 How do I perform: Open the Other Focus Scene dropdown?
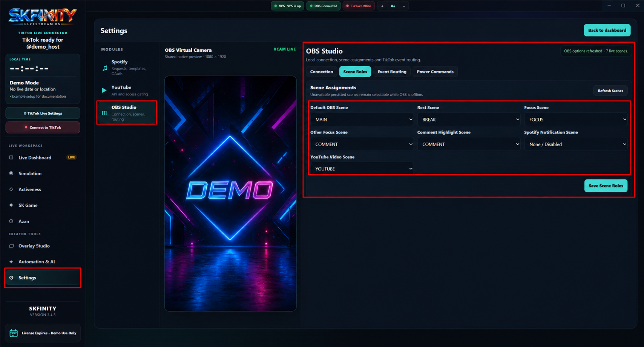(362, 144)
